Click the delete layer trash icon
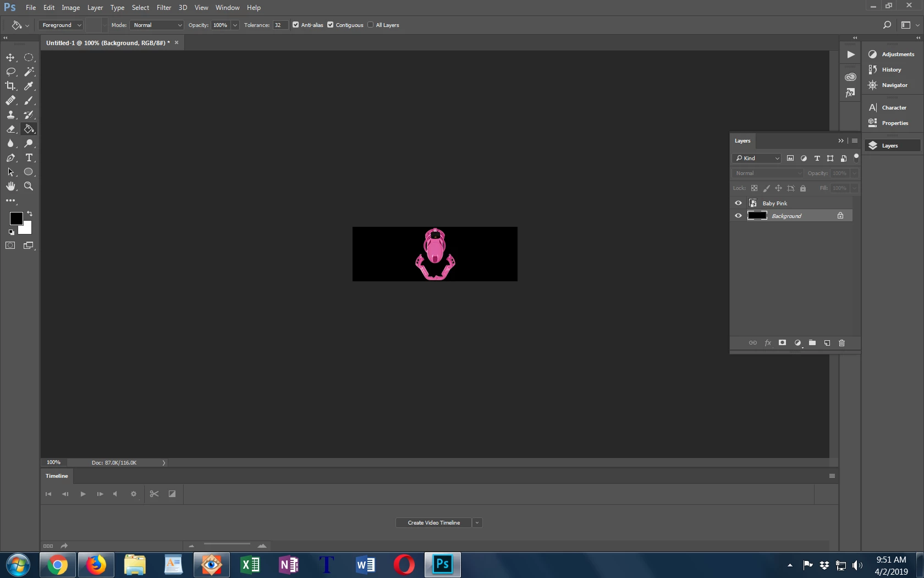The height and width of the screenshot is (578, 924). click(x=842, y=343)
